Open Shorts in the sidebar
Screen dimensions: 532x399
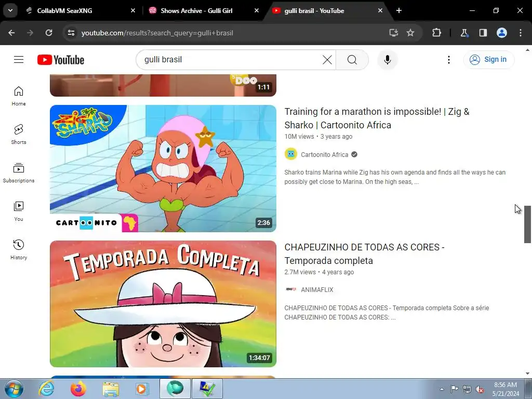tap(19, 135)
